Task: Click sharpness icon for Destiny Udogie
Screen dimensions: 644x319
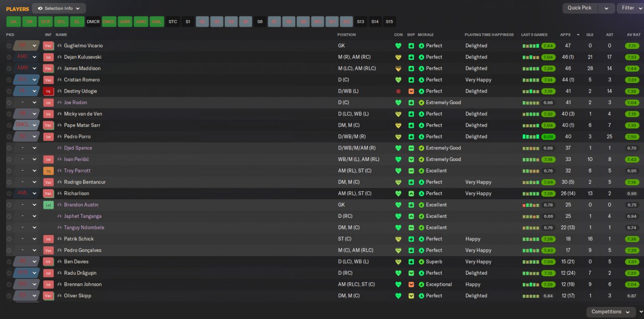Action: [411, 91]
